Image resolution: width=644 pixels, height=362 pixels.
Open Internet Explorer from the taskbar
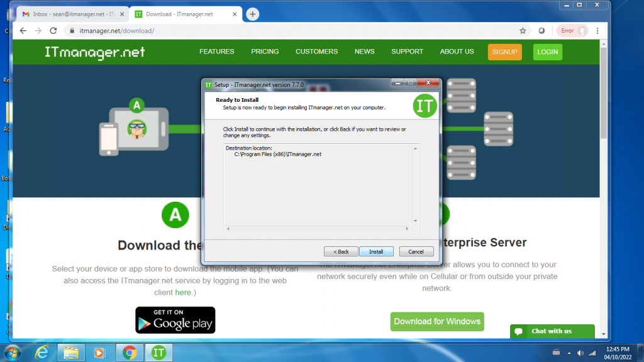pos(42,353)
